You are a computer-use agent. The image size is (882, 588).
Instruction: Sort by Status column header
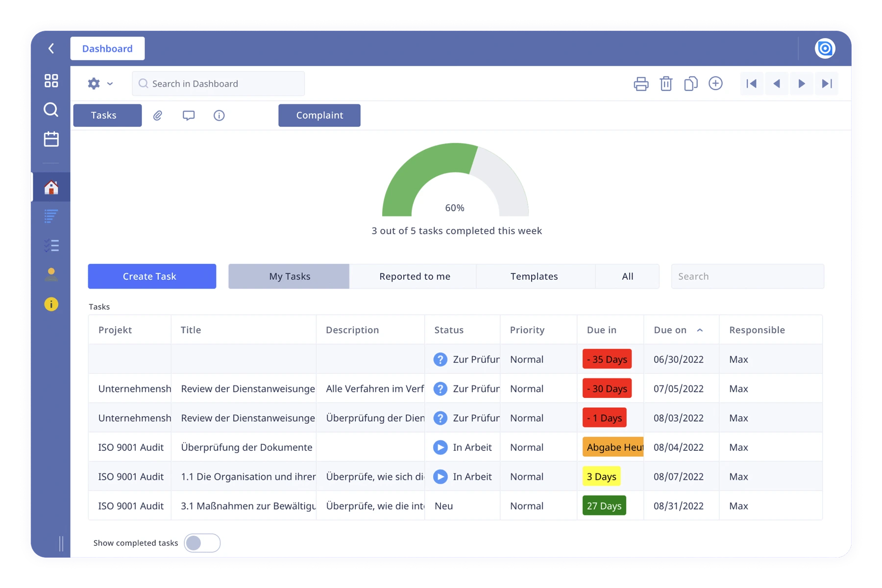462,330
